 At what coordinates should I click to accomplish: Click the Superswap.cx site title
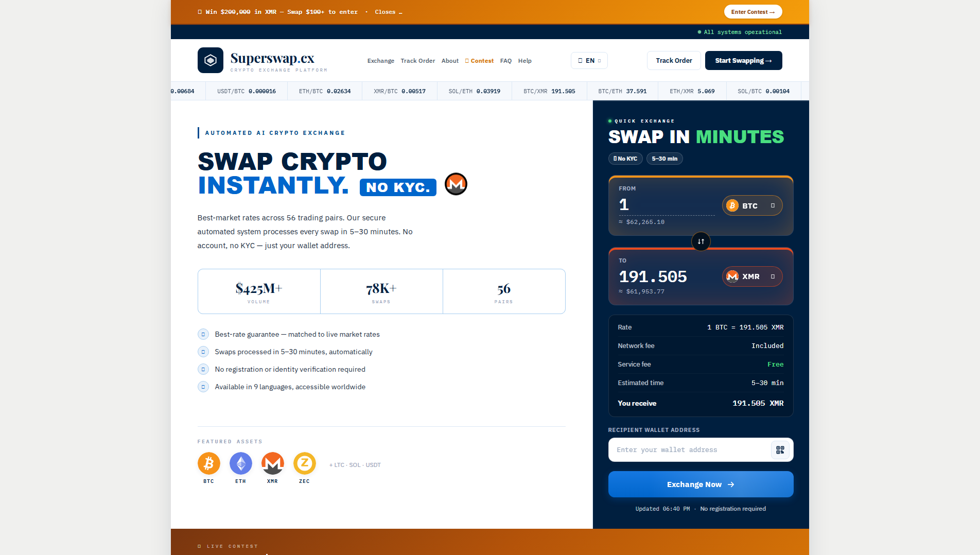pyautogui.click(x=272, y=58)
